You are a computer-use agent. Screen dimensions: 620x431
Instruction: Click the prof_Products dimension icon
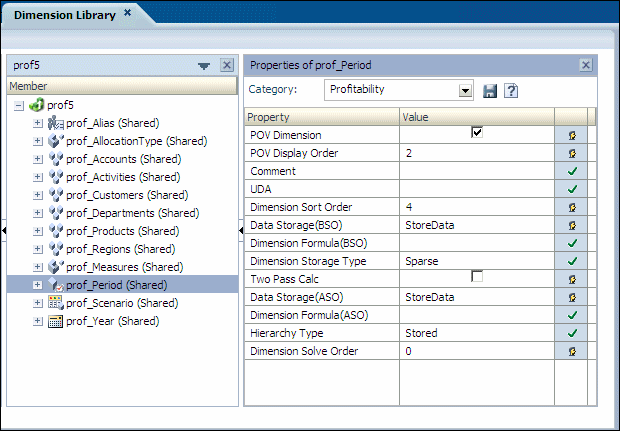55,231
